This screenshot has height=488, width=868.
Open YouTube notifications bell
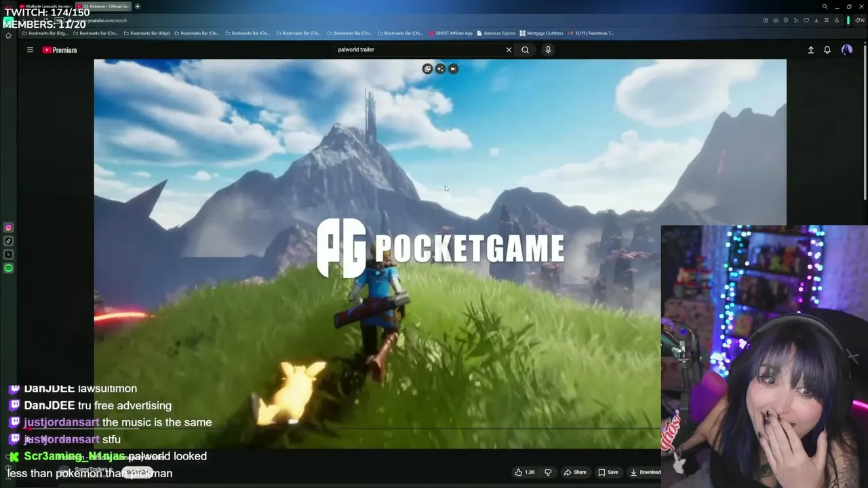827,49
